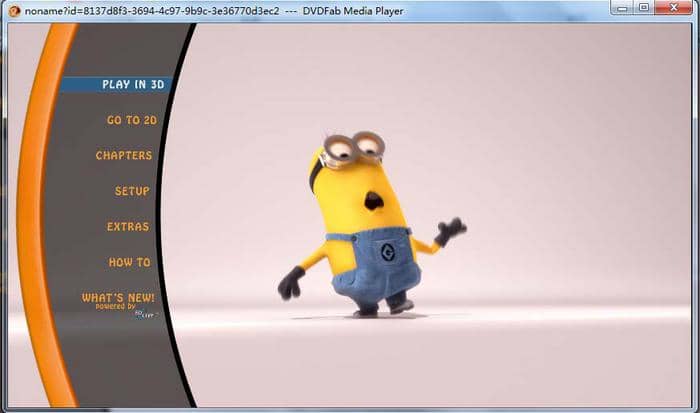Maximize the DVDFab Media Player window

[x=644, y=8]
